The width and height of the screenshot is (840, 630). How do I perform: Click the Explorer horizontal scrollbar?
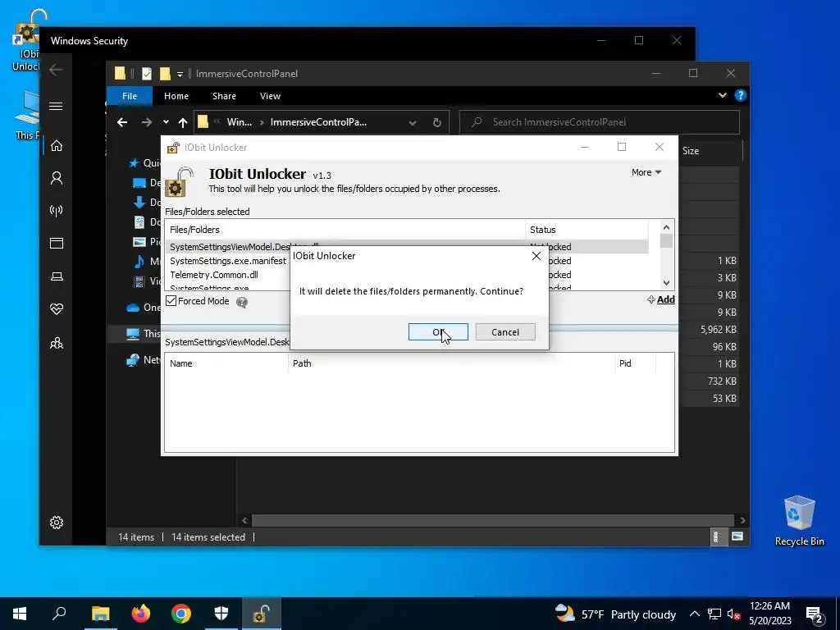(492, 520)
